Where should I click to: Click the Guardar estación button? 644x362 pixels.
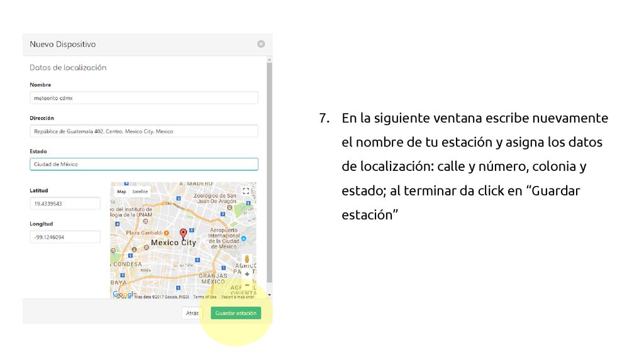pyautogui.click(x=236, y=313)
